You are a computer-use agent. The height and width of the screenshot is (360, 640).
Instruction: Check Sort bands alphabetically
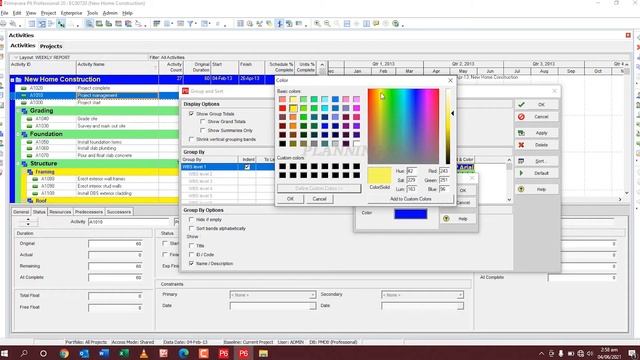pyautogui.click(x=191, y=229)
